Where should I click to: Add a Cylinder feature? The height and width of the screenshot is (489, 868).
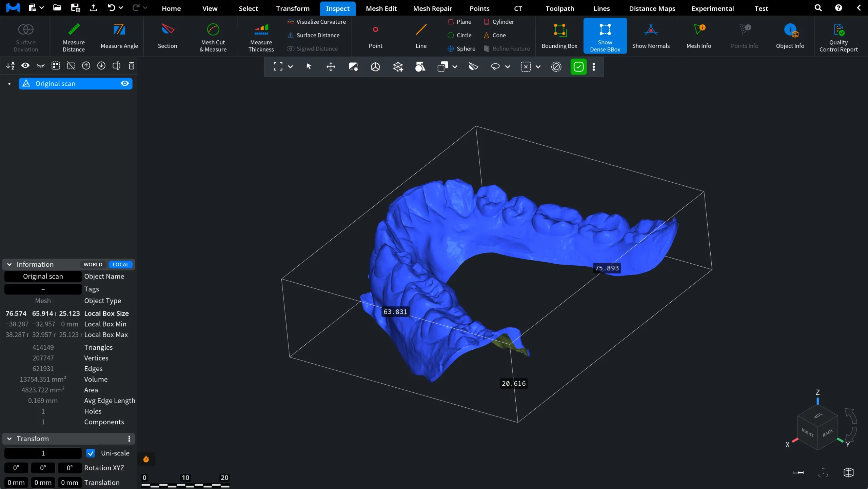[x=499, y=22]
